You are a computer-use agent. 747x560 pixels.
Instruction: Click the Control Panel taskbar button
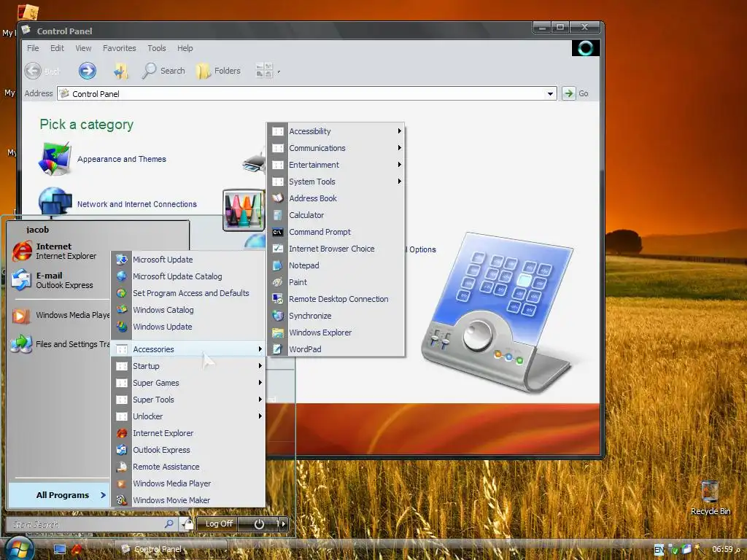pyautogui.click(x=170, y=549)
